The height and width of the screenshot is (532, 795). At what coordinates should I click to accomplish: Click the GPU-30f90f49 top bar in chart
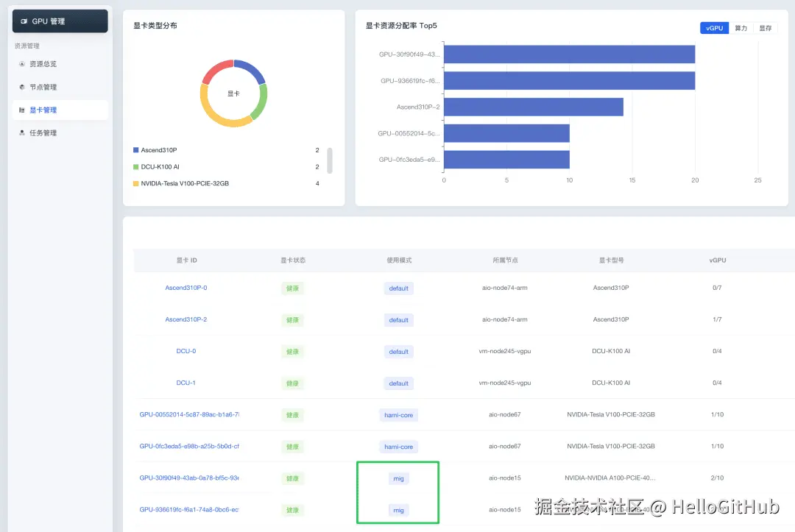(569, 54)
